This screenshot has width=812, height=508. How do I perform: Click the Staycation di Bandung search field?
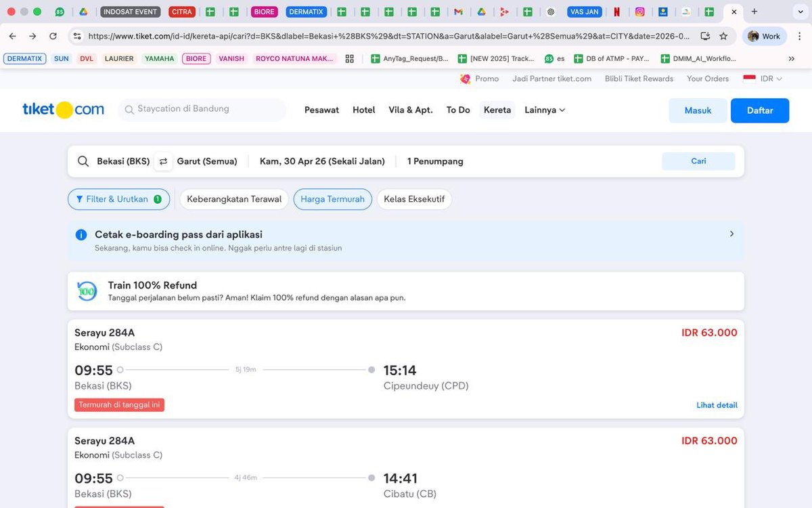click(202, 110)
